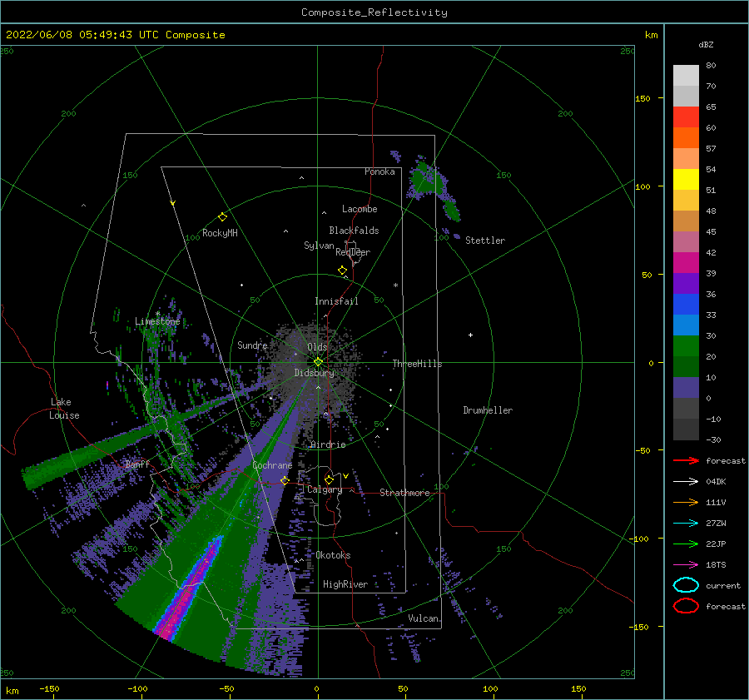Click the dBZ legend heading
Viewport: 749px width, 700px height.
(706, 44)
